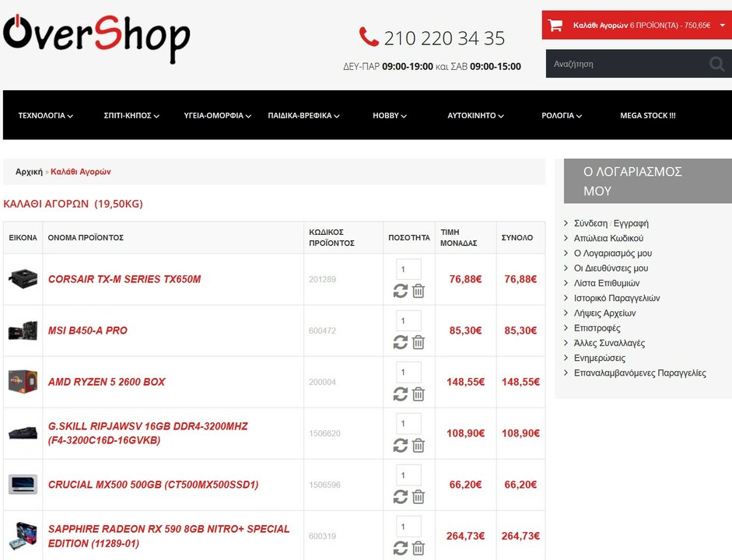Open the MEGA STOCK !!! menu item
Image resolution: width=732 pixels, height=560 pixels.
647,115
